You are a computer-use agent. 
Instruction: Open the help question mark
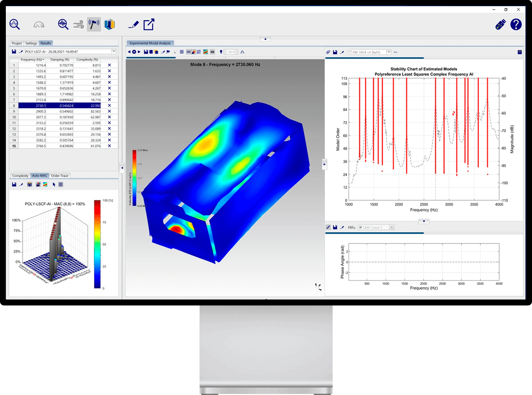[516, 24]
